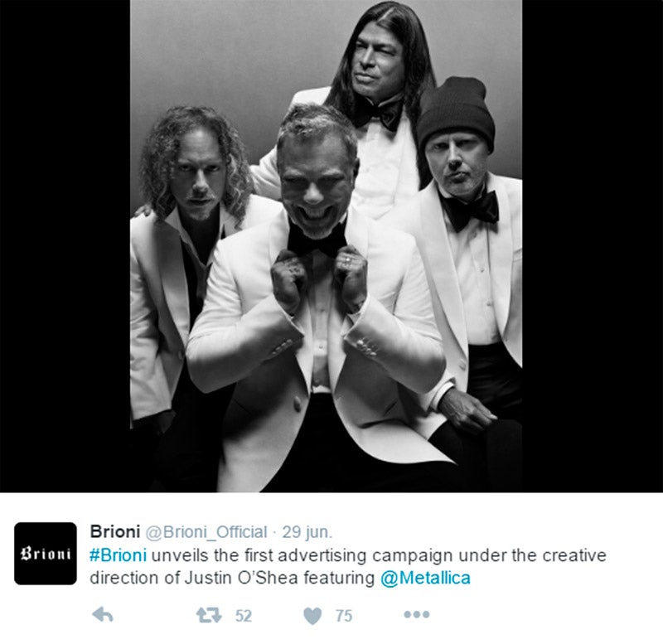663x644 pixels.
Task: Open the @Metallica mention
Action: [x=425, y=578]
